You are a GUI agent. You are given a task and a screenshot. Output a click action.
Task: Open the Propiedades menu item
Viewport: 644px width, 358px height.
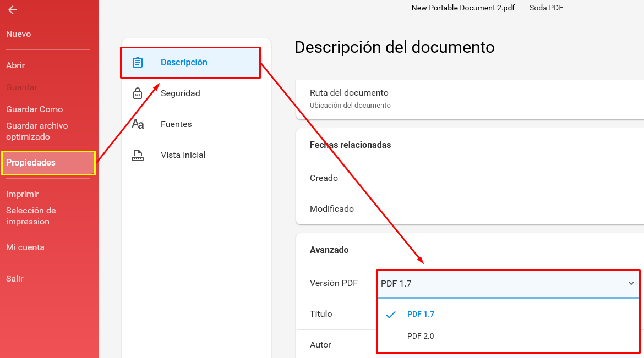coord(48,163)
